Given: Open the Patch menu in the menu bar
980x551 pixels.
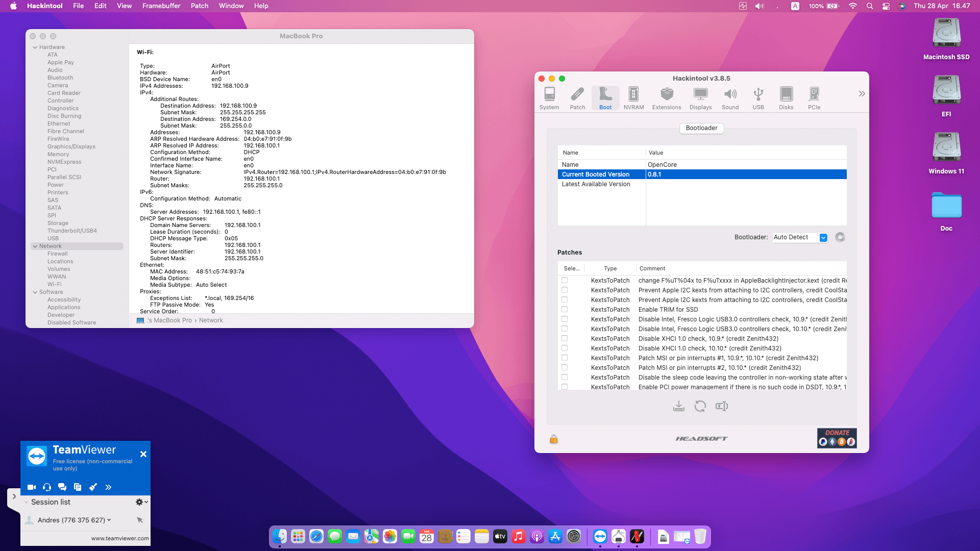Looking at the screenshot, I should (x=200, y=6).
